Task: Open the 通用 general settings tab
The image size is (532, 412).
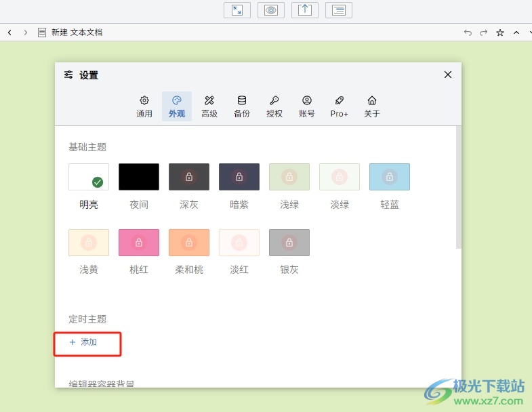Action: (x=144, y=106)
